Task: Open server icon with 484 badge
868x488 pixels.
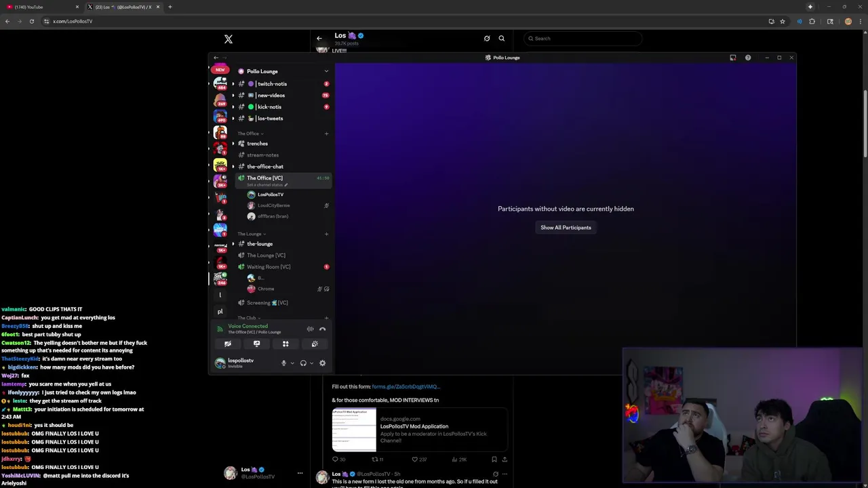Action: point(220,83)
